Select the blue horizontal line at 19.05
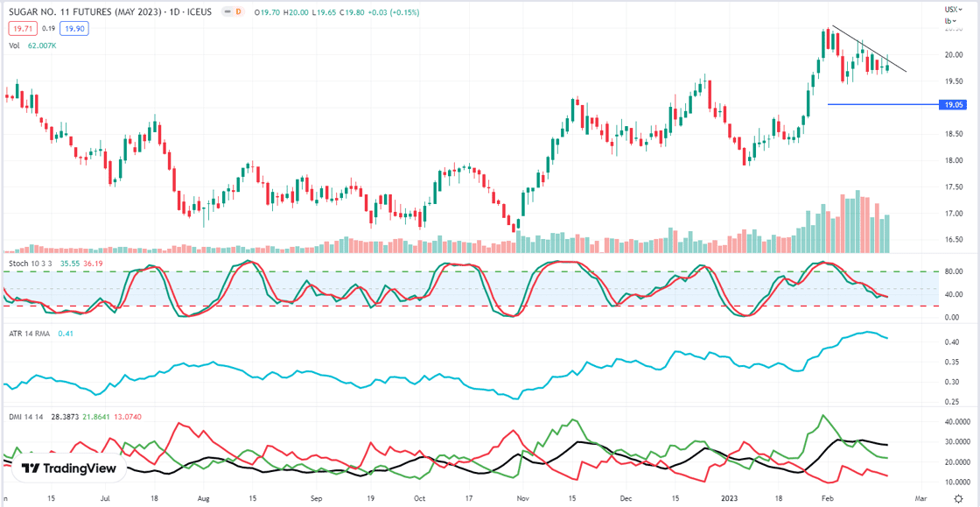 point(883,104)
